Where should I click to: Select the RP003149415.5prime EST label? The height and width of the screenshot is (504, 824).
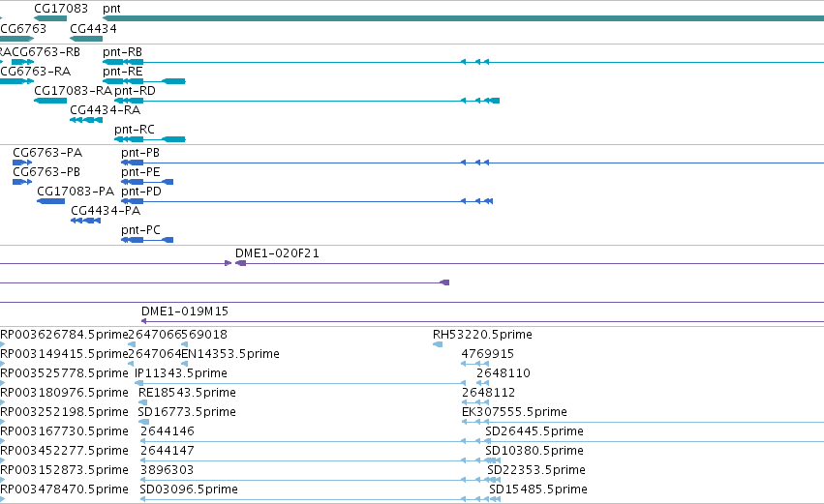pos(64,354)
